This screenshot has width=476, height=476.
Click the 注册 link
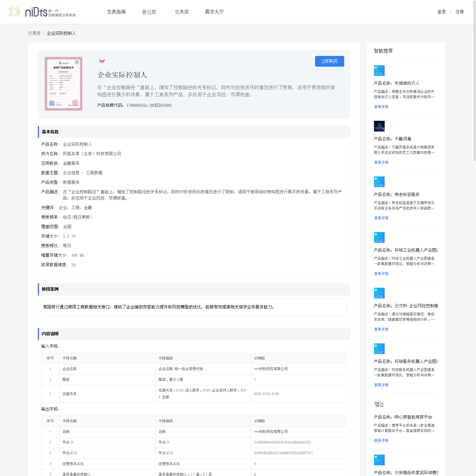point(460,12)
